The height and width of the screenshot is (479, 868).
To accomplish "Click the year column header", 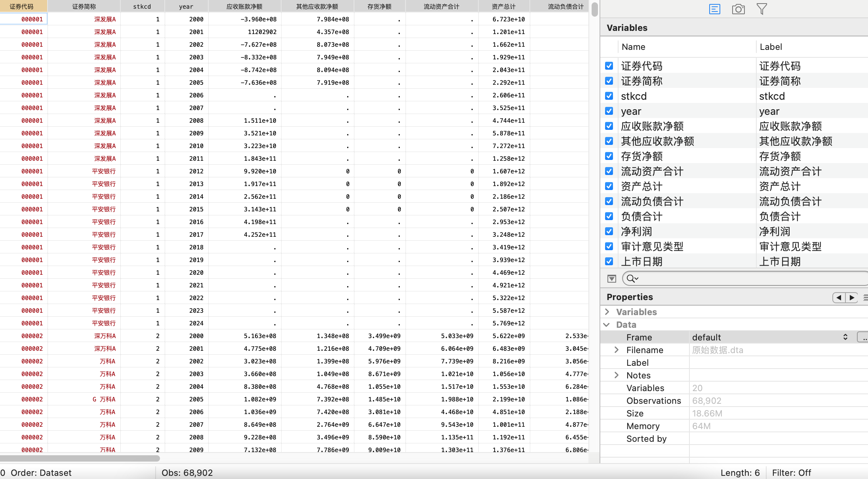I will pyautogui.click(x=186, y=6).
